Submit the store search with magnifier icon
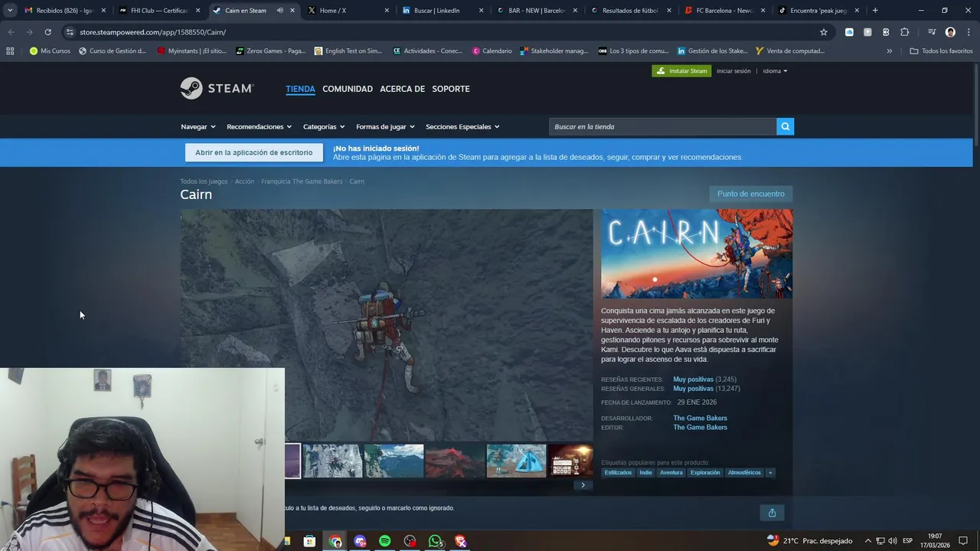Image resolution: width=980 pixels, height=551 pixels. click(785, 126)
